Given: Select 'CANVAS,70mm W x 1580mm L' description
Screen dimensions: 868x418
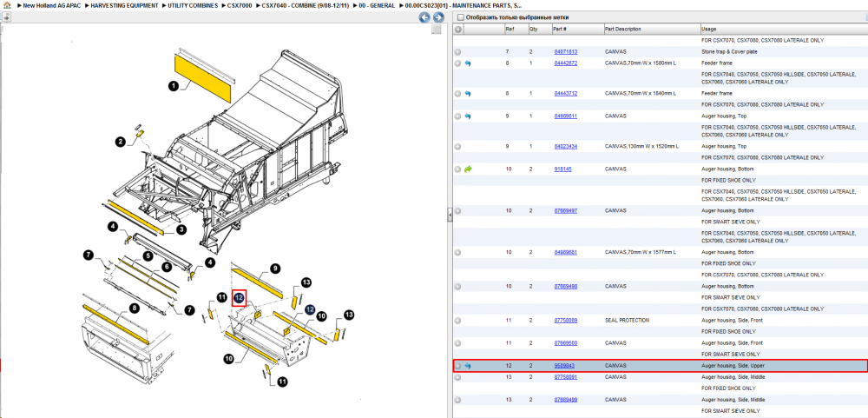Looking at the screenshot, I should tap(641, 63).
